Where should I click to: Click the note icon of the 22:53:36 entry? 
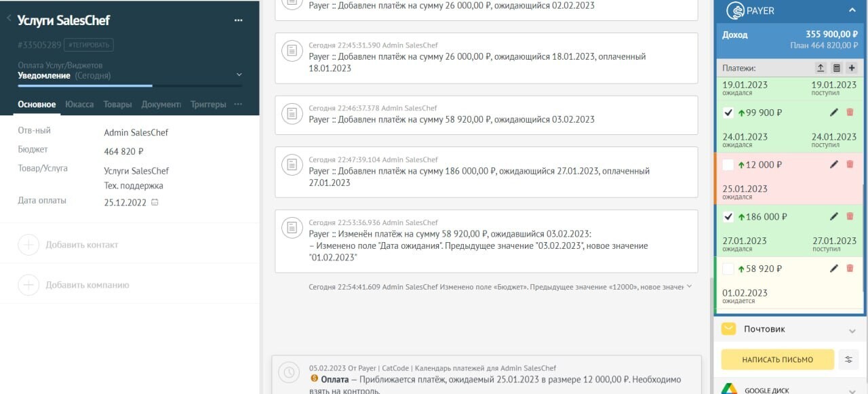click(292, 228)
